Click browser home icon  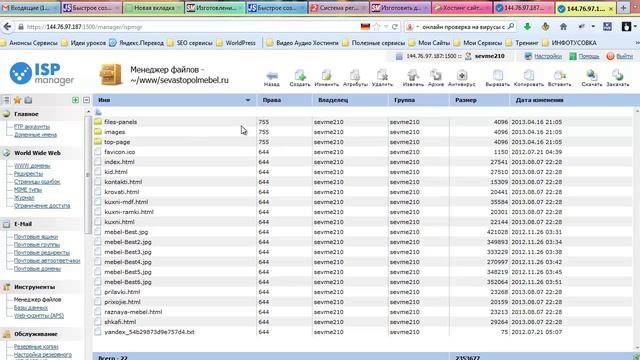tap(563, 27)
